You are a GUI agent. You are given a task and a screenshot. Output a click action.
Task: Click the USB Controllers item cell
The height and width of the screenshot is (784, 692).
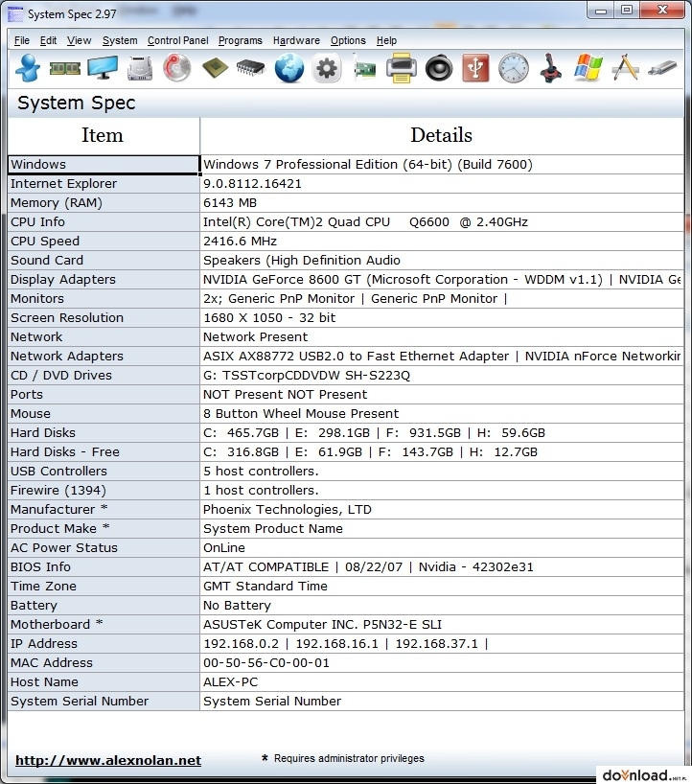[104, 471]
